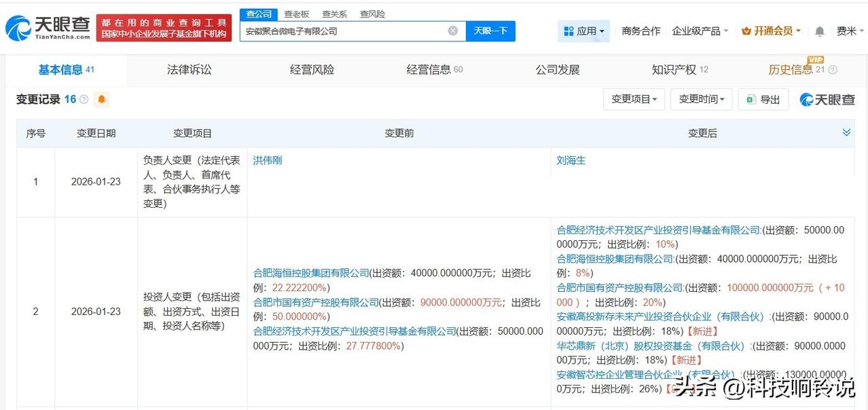
Task: Click the 投资人变更 item cell in row 2
Action: tap(192, 312)
